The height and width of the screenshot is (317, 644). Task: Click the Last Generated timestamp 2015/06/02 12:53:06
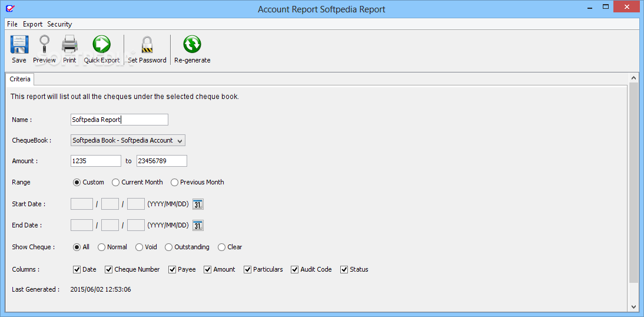pyautogui.click(x=101, y=289)
